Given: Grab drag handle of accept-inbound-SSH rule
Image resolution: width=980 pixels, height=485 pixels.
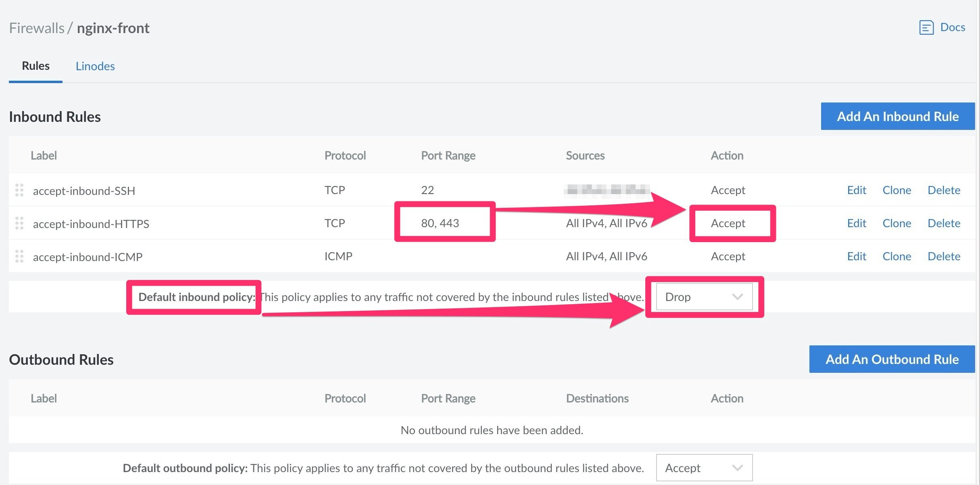Looking at the screenshot, I should point(19,190).
